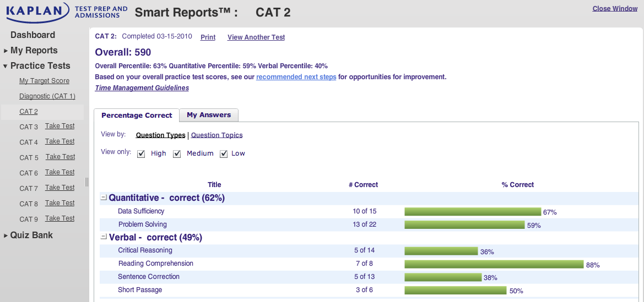Click the Critical Reasoning 36% bar
The height and width of the screenshot is (302, 644).
coord(441,251)
